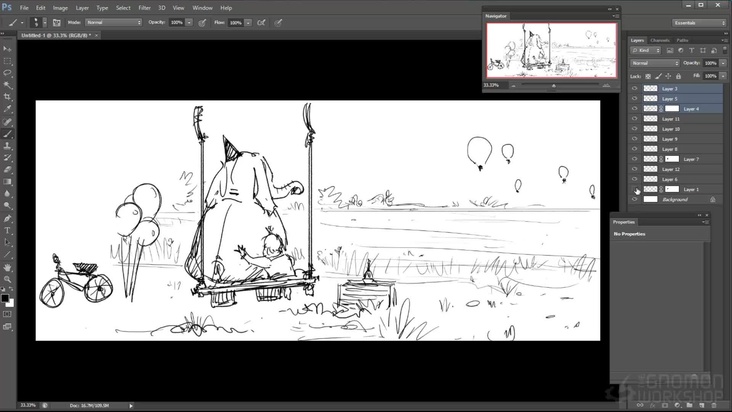Select the Healing Brush tool

tap(7, 122)
